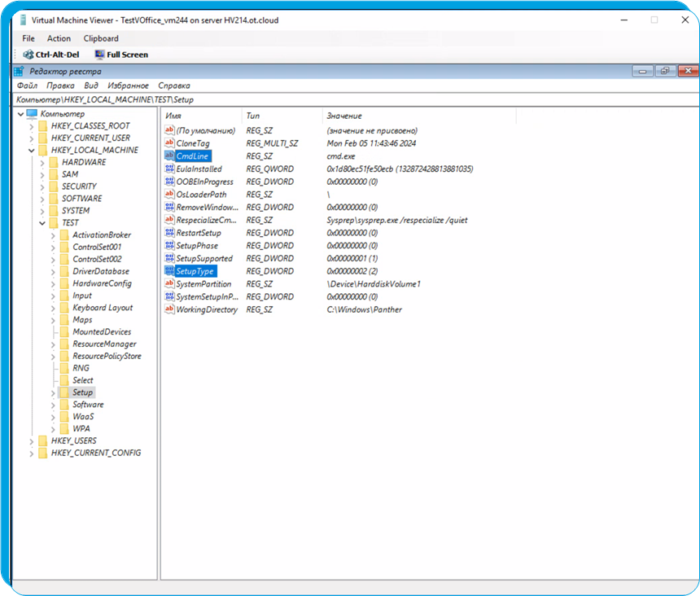Click the string icon of CmdLine
The image size is (700, 596).
[169, 156]
